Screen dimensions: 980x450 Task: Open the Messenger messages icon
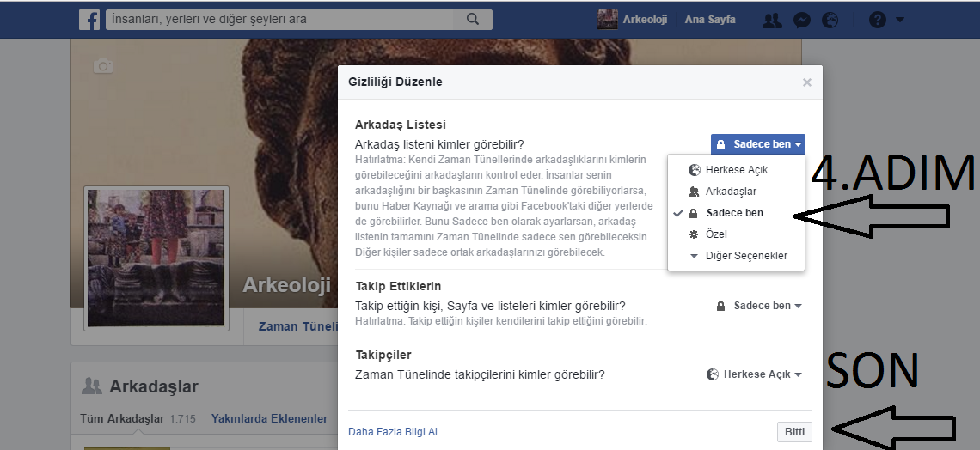pos(802,20)
